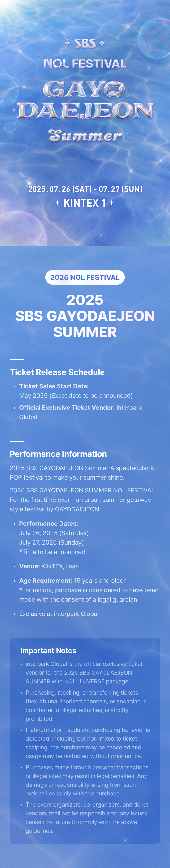Click the 2025 SBS GAYODAEJEON SUMMER headline
Image resolution: width=170 pixels, height=868 pixels.
(85, 316)
